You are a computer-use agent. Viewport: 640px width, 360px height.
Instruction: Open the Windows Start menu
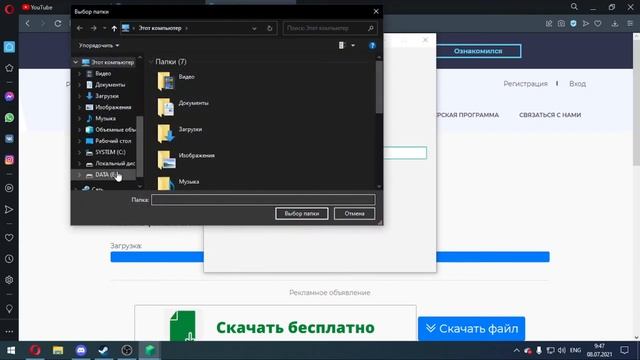[11, 350]
